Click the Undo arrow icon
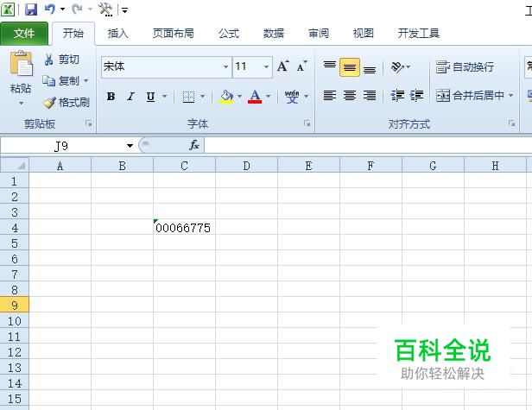Image resolution: width=532 pixels, height=410 pixels. (49, 9)
